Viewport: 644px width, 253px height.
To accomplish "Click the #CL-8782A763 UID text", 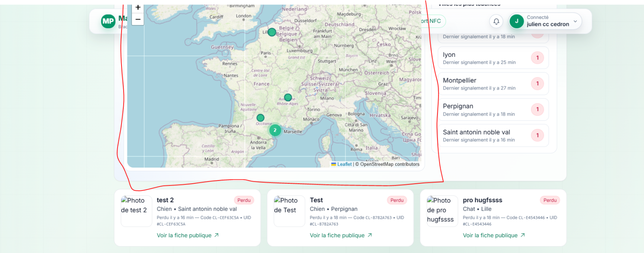I will (x=324, y=224).
